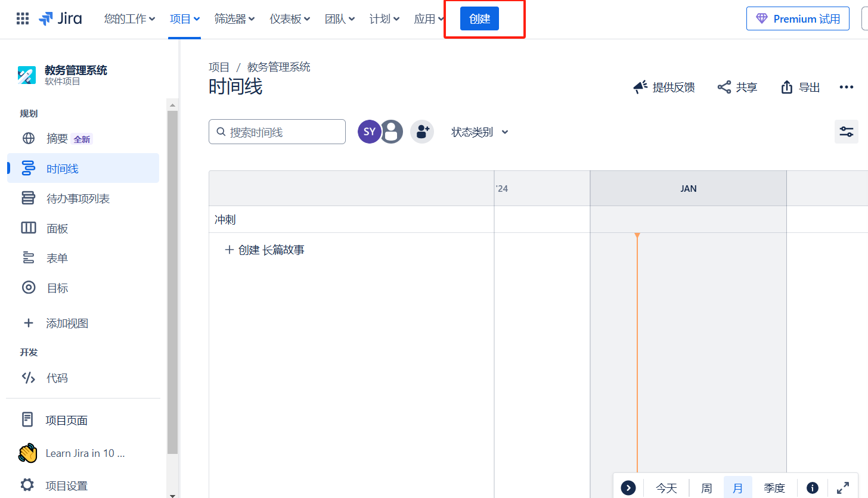Open 待办事项列表 in the sidebar
This screenshot has height=498, width=868.
83,198
